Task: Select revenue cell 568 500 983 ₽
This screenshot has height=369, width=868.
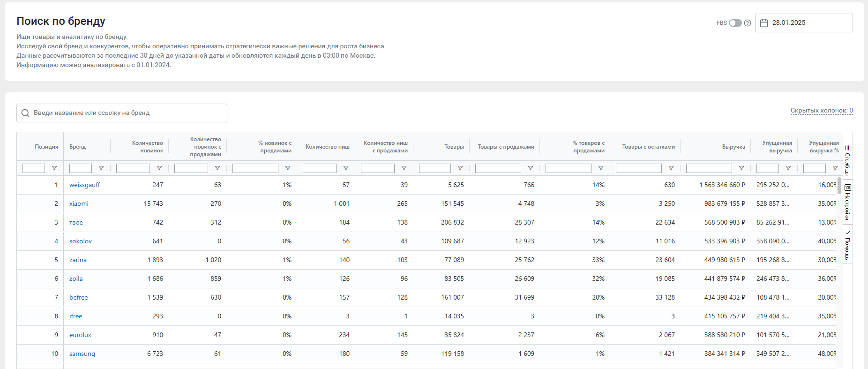Action: pos(725,222)
